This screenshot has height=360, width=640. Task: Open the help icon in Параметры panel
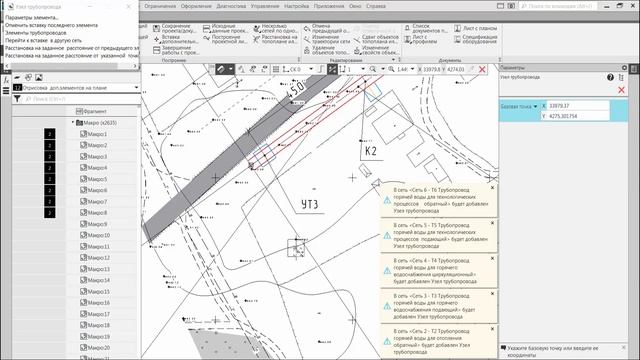[610, 77]
